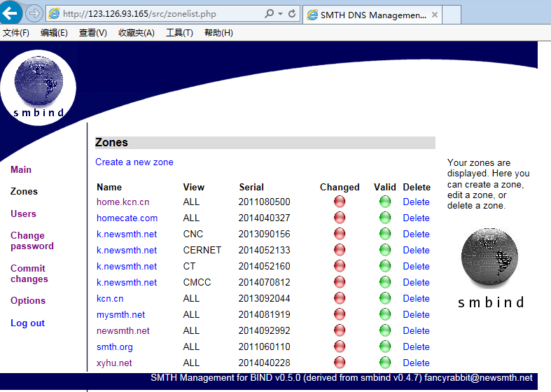Click Log out in sidebar
Screen dimensions: 551x392
point(27,323)
